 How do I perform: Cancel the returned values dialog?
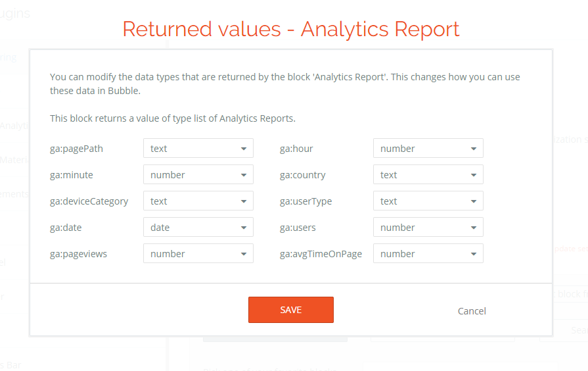472,311
